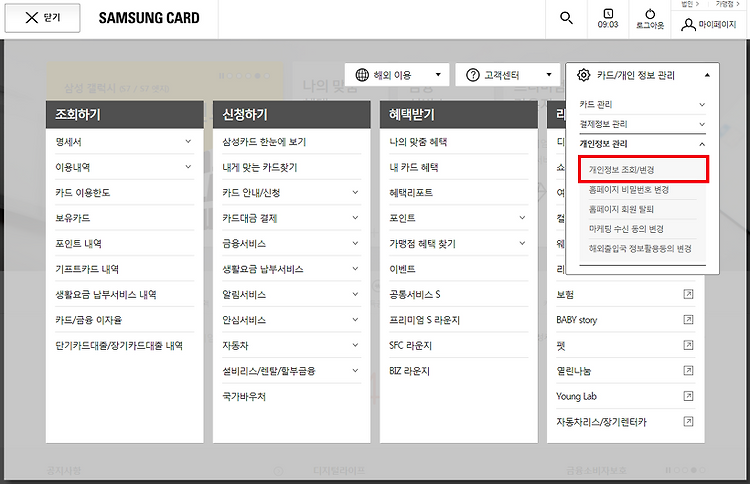Open external link icon beside 열린나눔
This screenshot has width=750, height=484.
(688, 370)
